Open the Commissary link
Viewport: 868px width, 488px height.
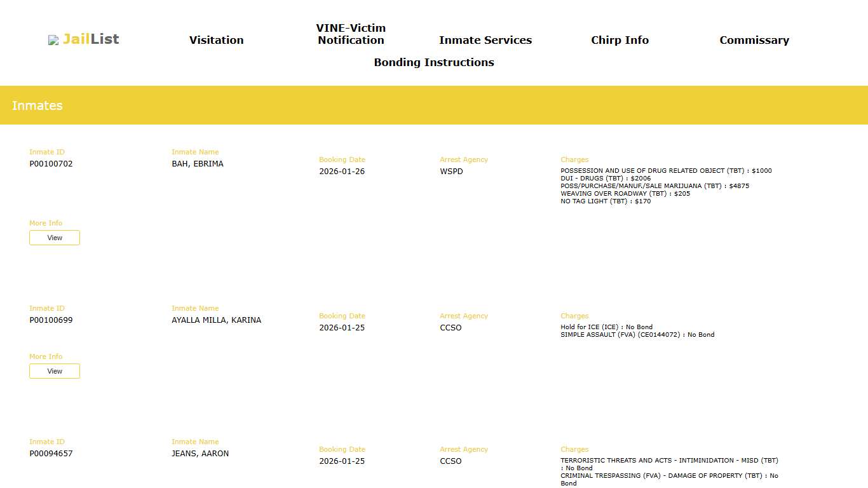point(754,40)
